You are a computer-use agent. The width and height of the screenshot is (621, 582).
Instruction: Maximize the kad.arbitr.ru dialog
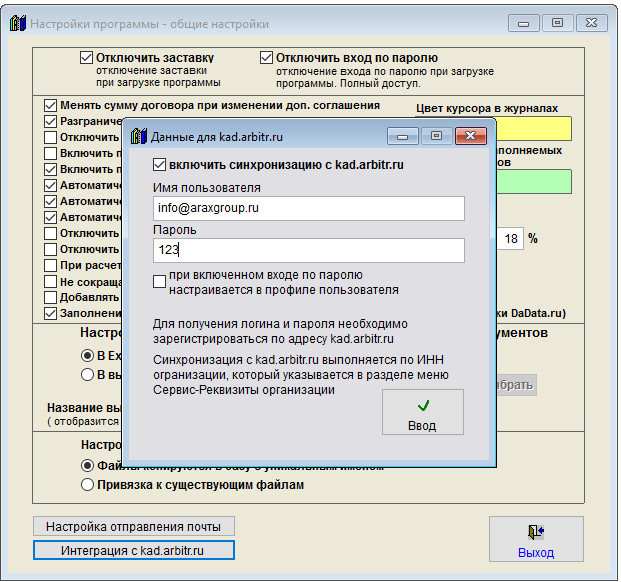coord(436,136)
